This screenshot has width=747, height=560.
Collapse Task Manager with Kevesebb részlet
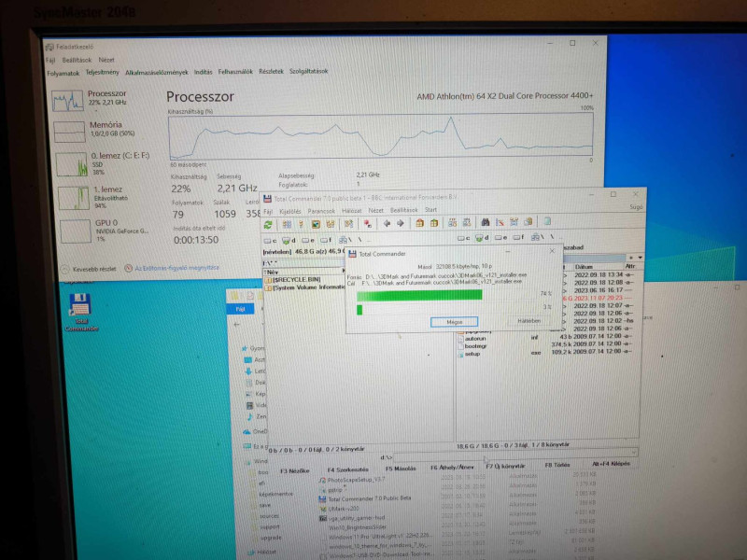click(x=89, y=269)
